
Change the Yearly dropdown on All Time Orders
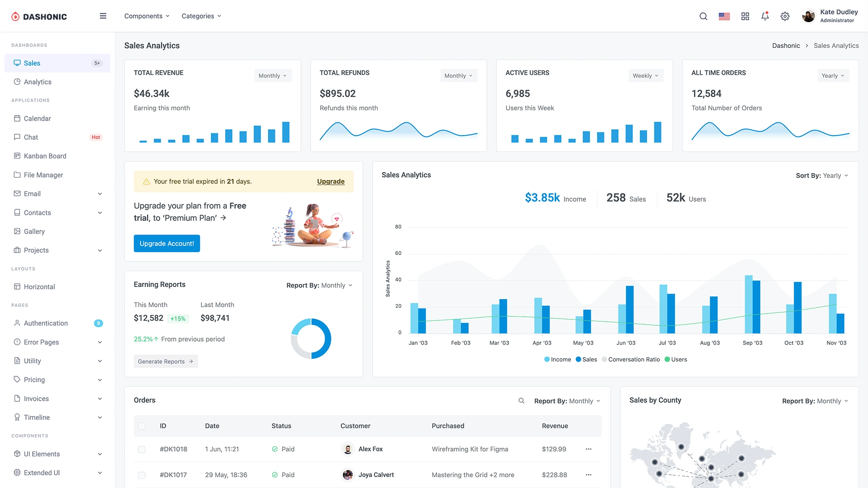[x=833, y=75]
